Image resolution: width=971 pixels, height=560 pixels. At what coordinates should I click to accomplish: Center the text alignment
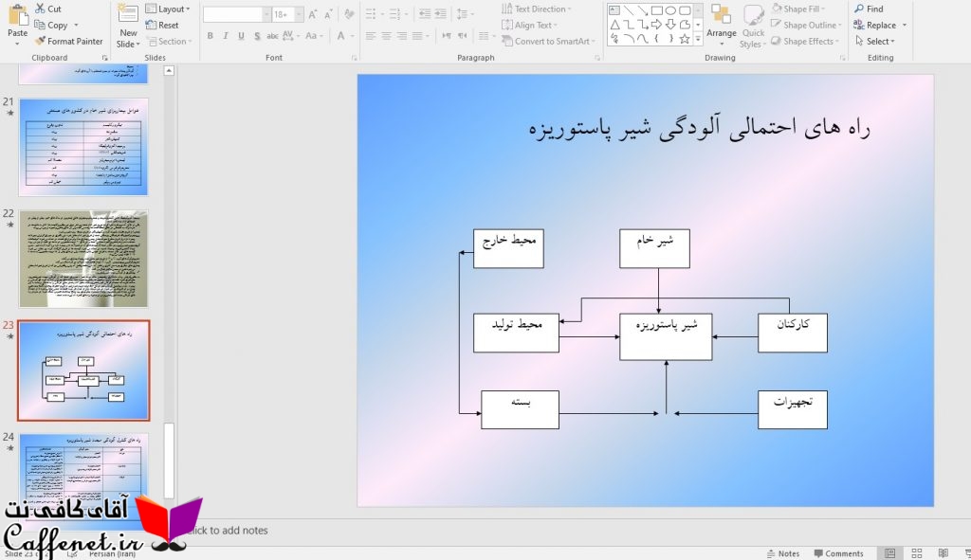pos(386,36)
